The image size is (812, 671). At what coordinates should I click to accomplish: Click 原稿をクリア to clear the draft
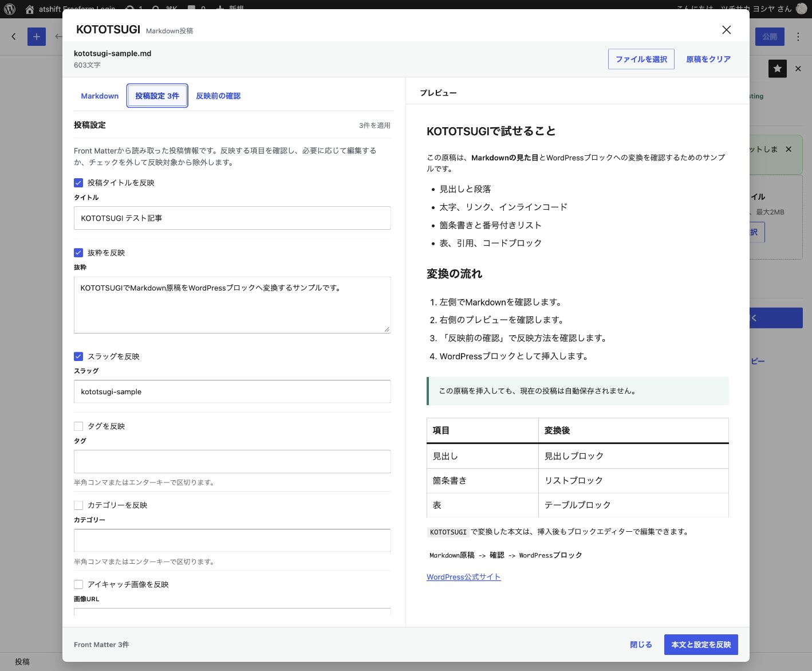point(708,59)
